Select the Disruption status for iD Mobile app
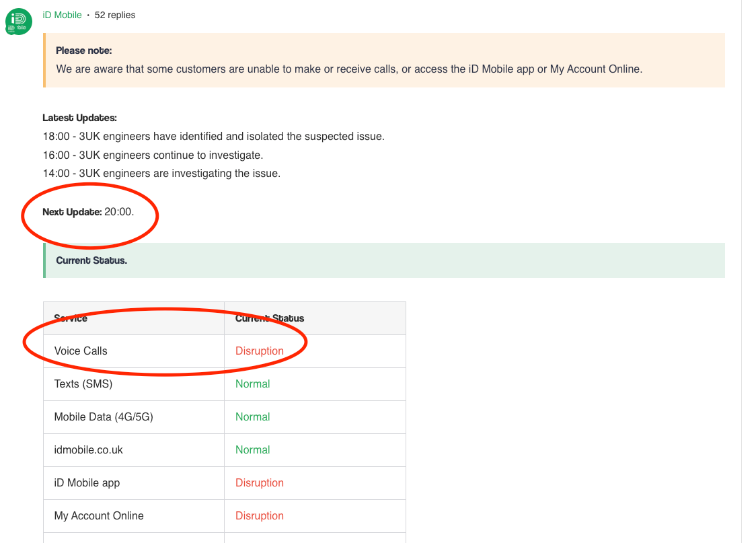The width and height of the screenshot is (756, 543). pos(260,482)
